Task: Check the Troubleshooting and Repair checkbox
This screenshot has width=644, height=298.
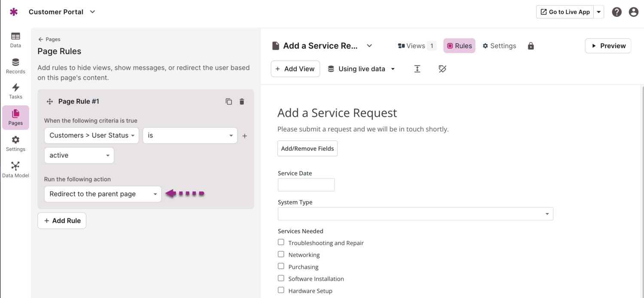Action: (x=281, y=242)
